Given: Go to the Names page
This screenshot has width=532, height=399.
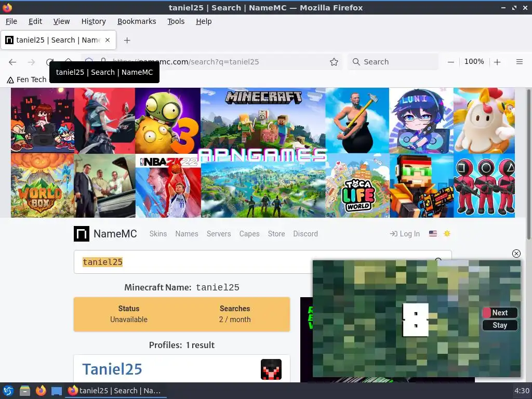Looking at the screenshot, I should click(x=187, y=234).
